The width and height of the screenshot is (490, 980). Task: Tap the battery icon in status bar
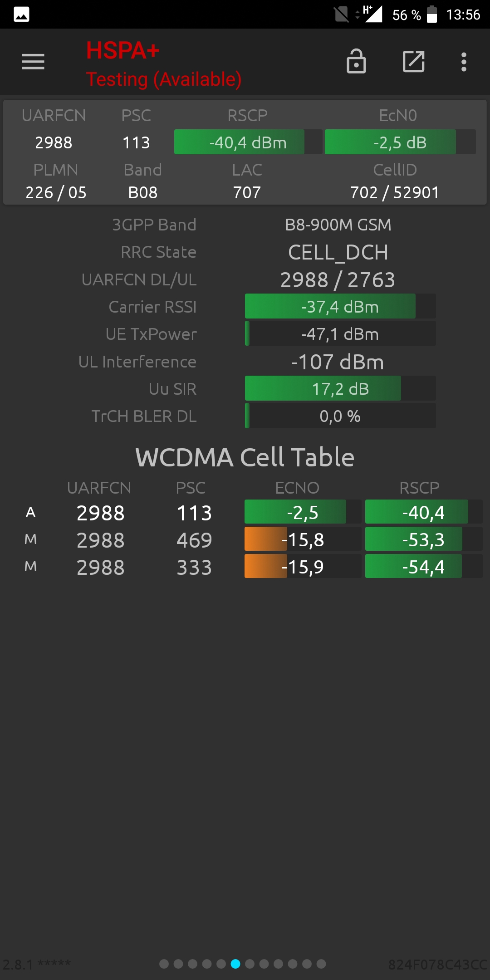click(x=432, y=15)
